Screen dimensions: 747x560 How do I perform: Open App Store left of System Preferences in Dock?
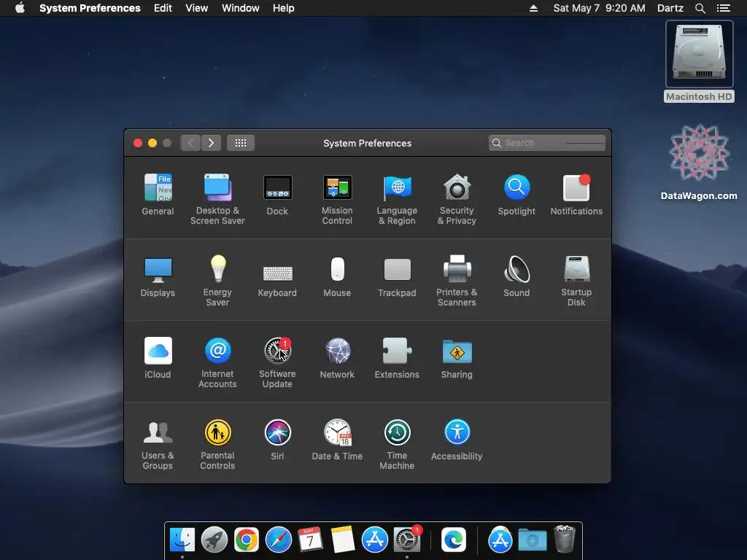click(x=374, y=540)
